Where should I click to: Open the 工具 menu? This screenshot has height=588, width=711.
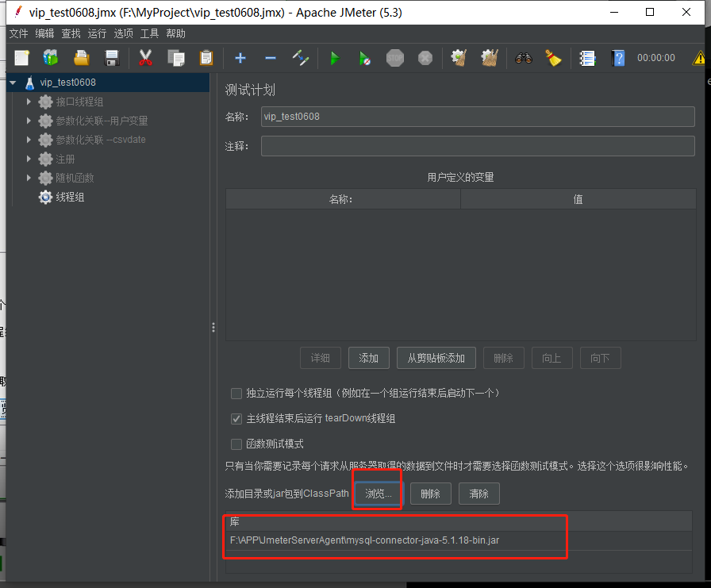(x=149, y=33)
